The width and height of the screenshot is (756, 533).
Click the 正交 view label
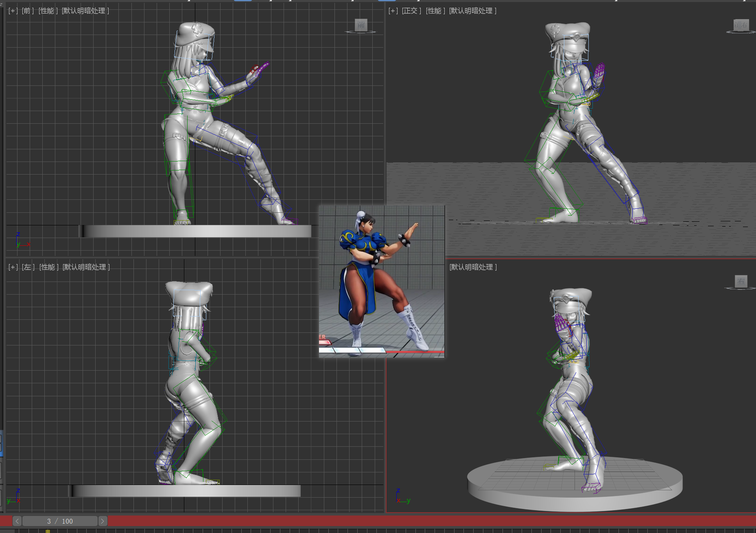click(x=411, y=11)
